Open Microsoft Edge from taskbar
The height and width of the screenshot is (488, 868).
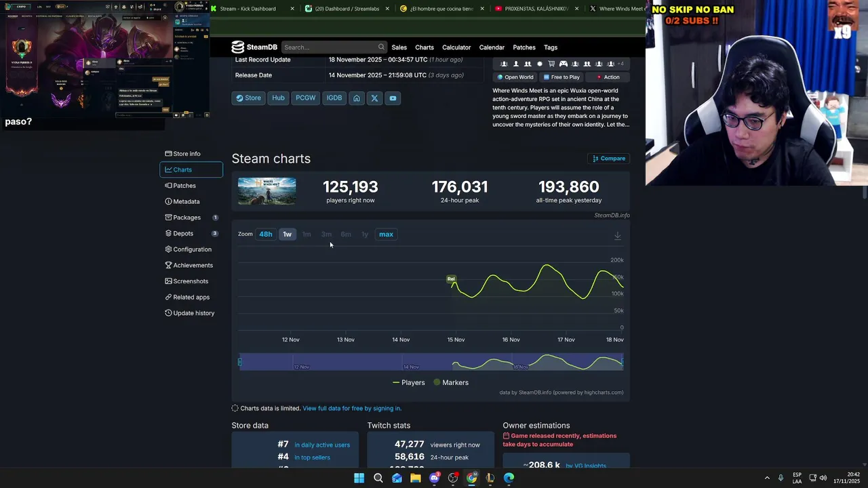coord(509,478)
